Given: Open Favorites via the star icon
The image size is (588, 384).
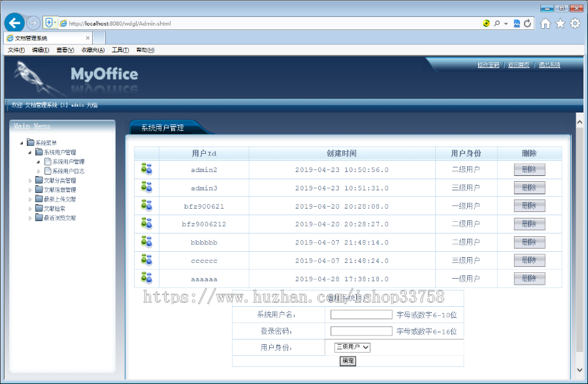Looking at the screenshot, I should (x=559, y=22).
